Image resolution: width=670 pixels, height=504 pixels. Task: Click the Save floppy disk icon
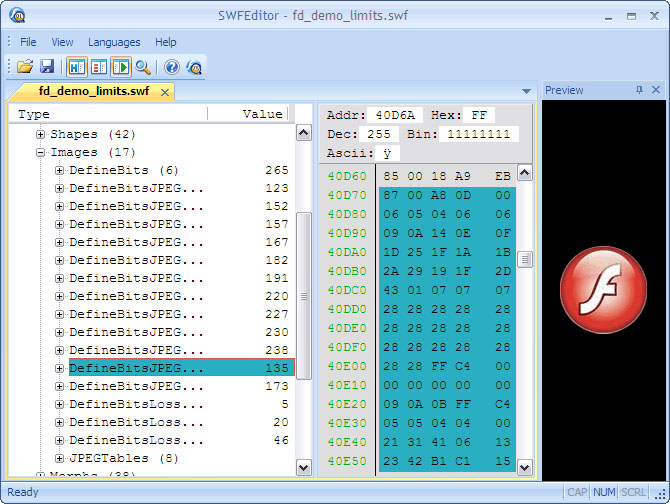(x=46, y=67)
